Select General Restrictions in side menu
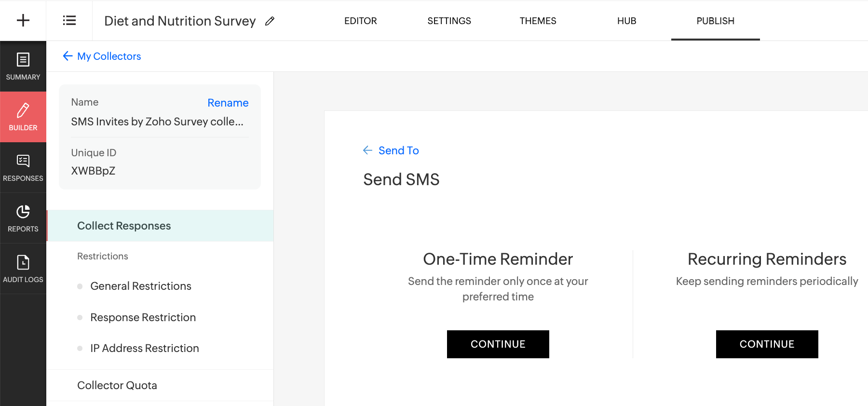This screenshot has height=406, width=868. pyautogui.click(x=141, y=286)
